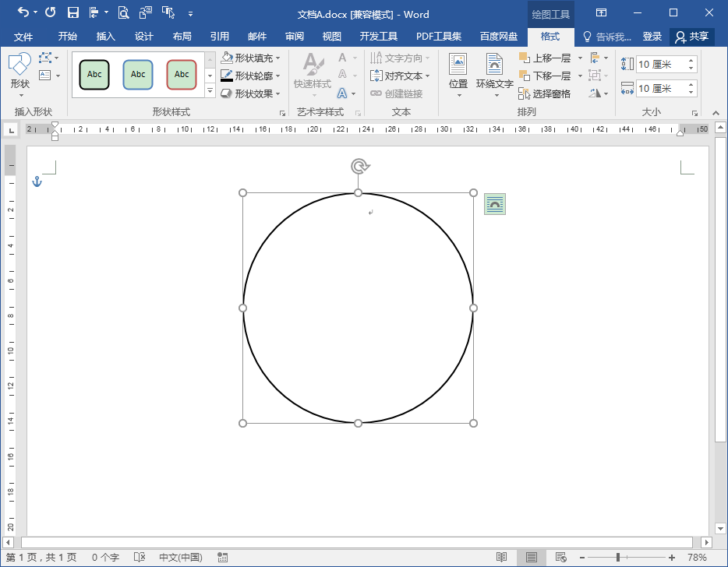Click the Save icon in quick access toolbar
This screenshot has width=728, height=567.
[73, 12]
